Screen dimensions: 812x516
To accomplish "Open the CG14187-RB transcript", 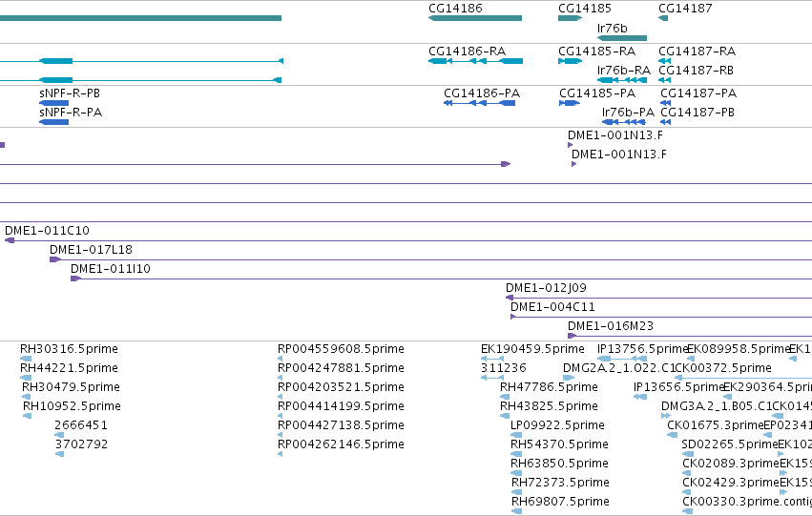I will 697,71.
